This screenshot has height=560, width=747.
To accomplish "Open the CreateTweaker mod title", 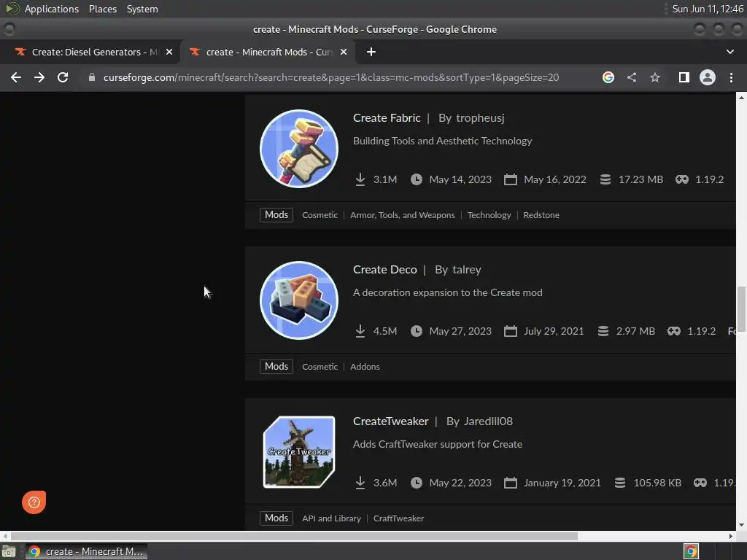I will pos(390,421).
